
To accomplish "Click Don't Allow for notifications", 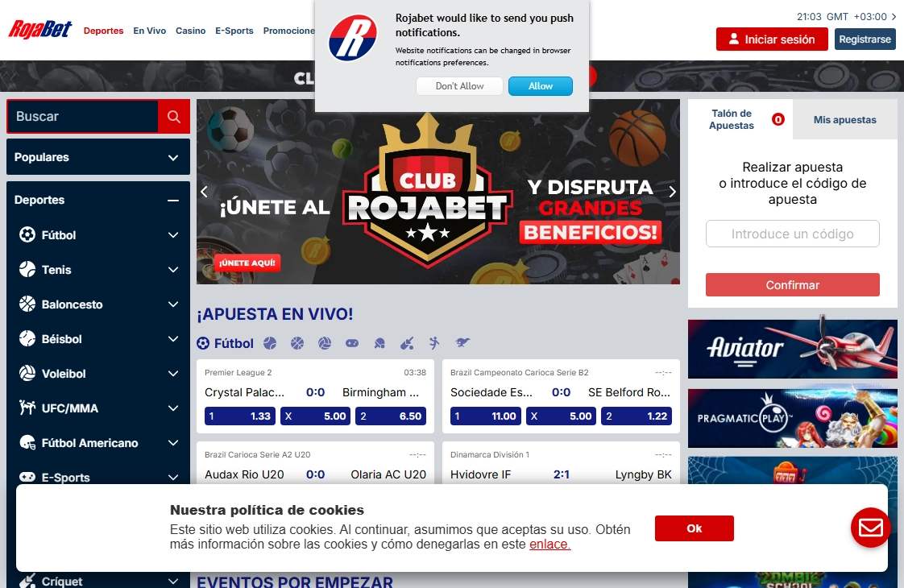I will coord(459,86).
